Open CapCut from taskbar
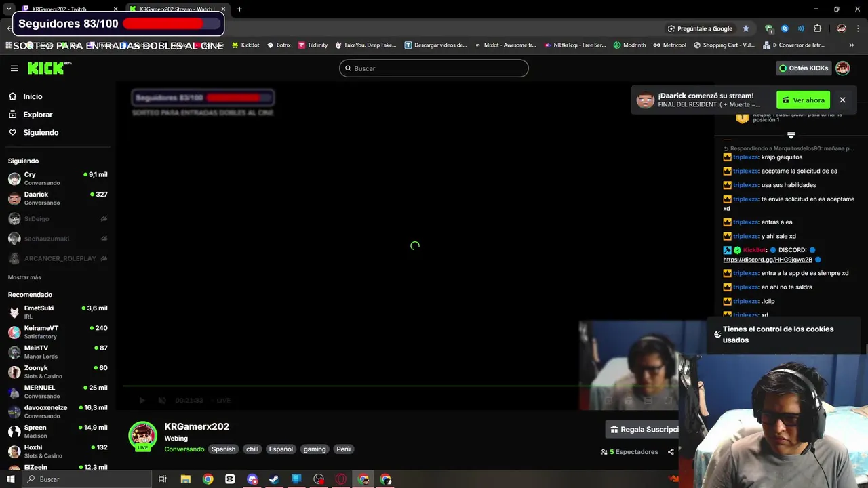The image size is (868, 488). pyautogui.click(x=230, y=479)
